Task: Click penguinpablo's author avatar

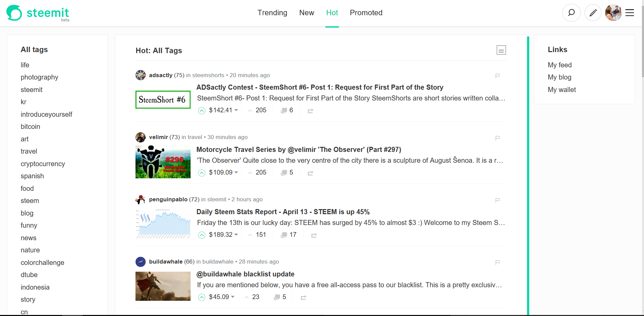Action: (141, 199)
